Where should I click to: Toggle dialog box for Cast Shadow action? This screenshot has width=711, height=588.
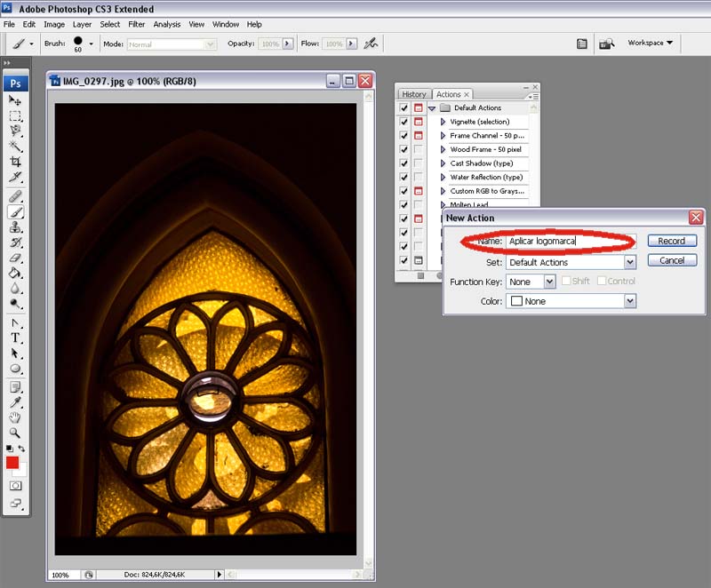[x=419, y=163]
